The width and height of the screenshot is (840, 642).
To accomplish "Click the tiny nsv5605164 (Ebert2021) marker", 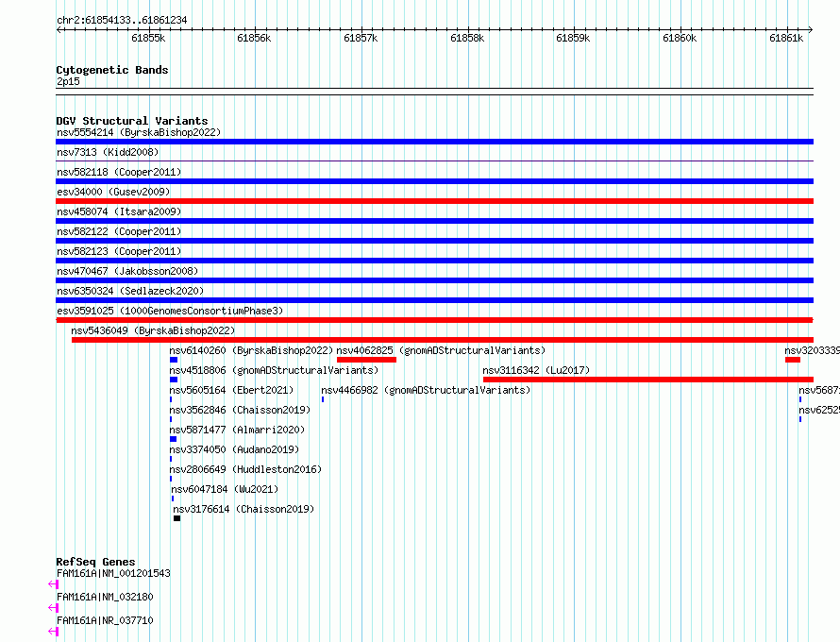I will pyautogui.click(x=171, y=399).
